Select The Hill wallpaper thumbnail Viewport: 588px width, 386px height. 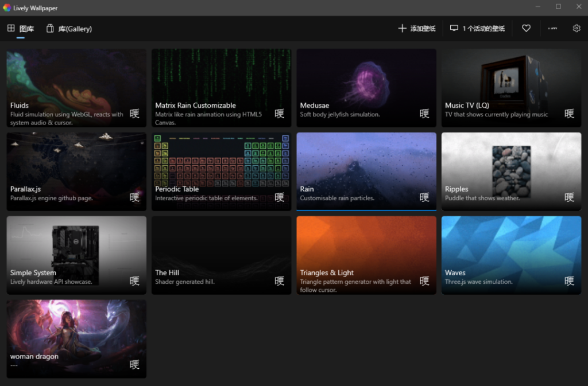(221, 255)
